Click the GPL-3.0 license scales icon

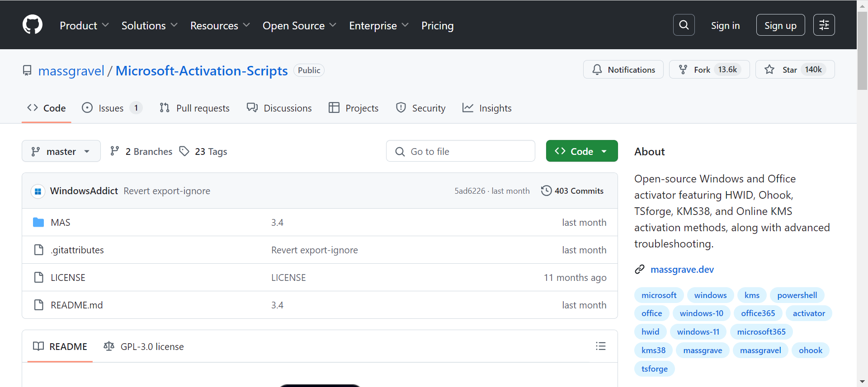pos(109,346)
